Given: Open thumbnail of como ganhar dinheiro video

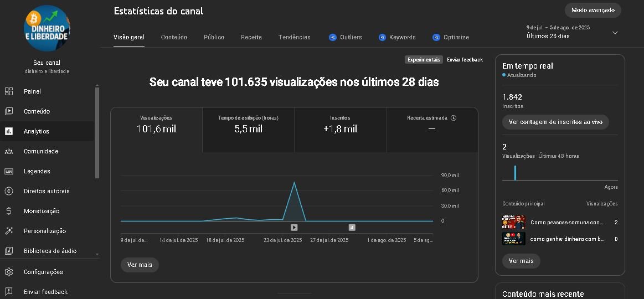Looking at the screenshot, I should (514, 239).
